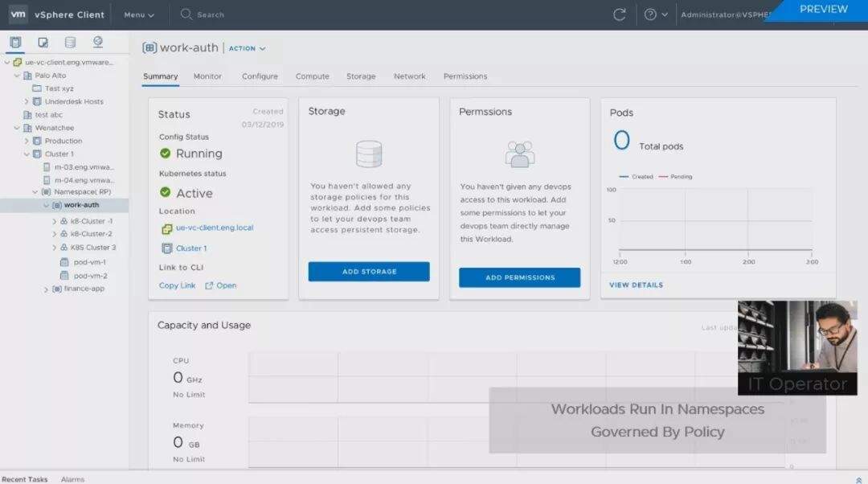Click the search magnifier icon

(186, 14)
